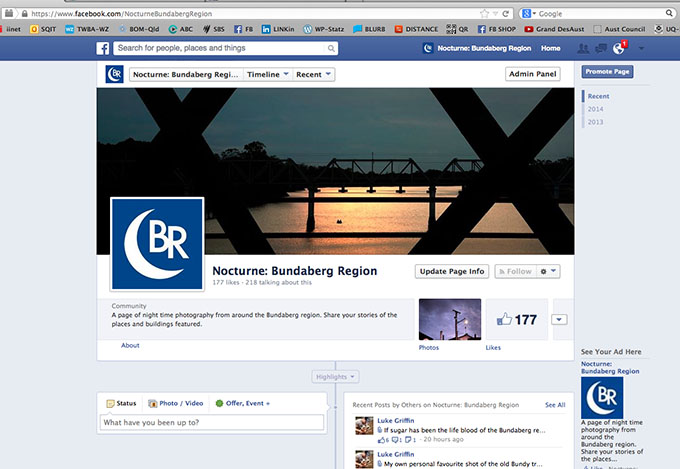Click the BR logo in sidebar ad
680x469 pixels.
(602, 397)
